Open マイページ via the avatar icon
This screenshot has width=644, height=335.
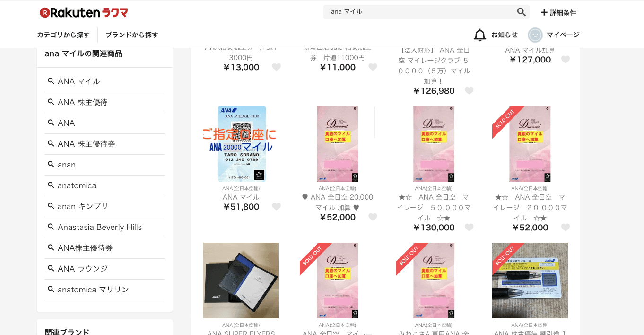(x=535, y=35)
